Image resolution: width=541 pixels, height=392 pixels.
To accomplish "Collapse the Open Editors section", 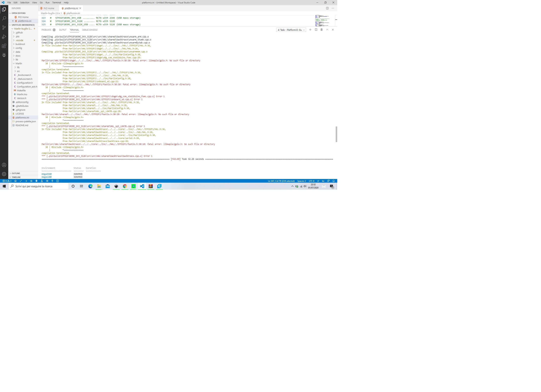I will (x=23, y=13).
